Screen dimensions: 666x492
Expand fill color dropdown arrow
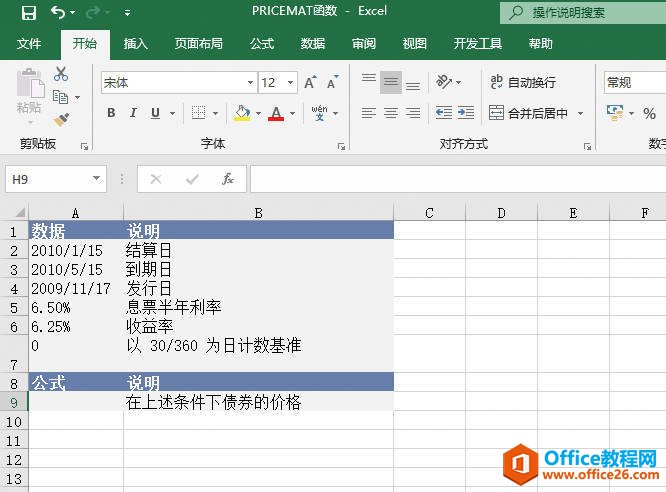pos(258,113)
